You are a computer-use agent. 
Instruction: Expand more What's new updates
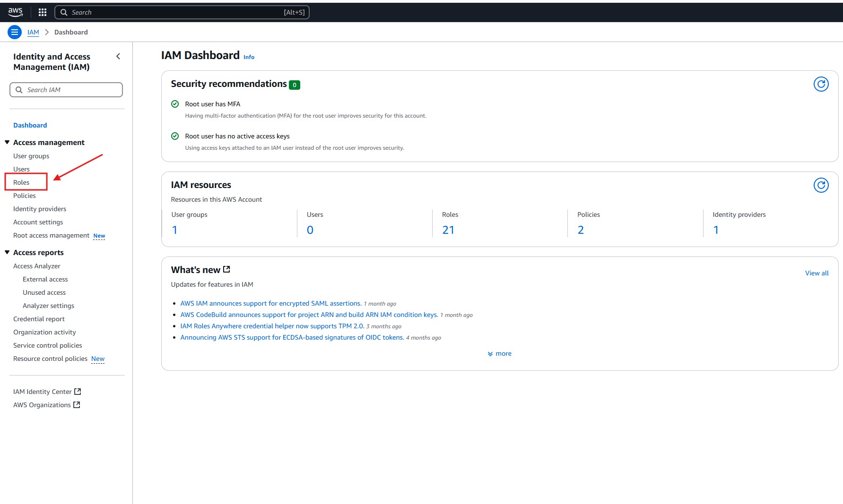click(x=499, y=353)
